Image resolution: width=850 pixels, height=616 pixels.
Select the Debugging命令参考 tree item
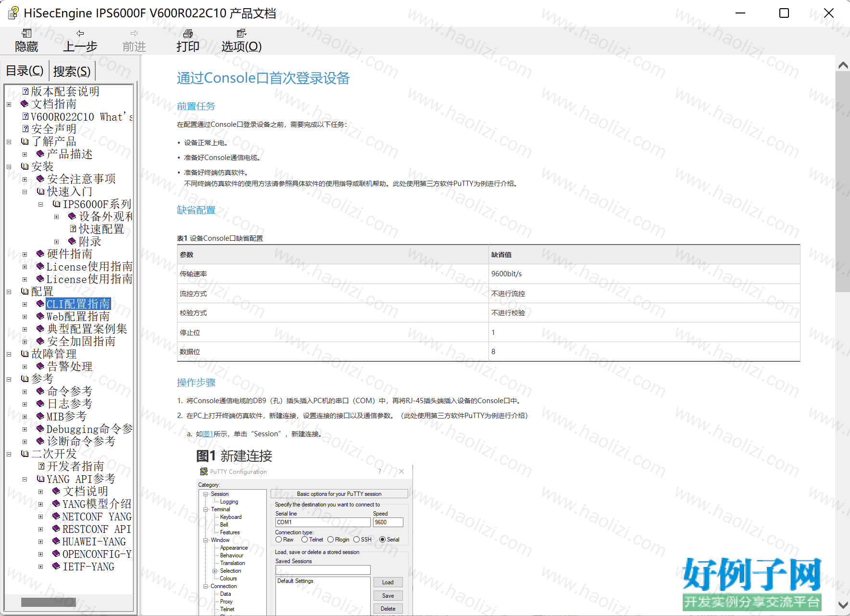pos(89,429)
